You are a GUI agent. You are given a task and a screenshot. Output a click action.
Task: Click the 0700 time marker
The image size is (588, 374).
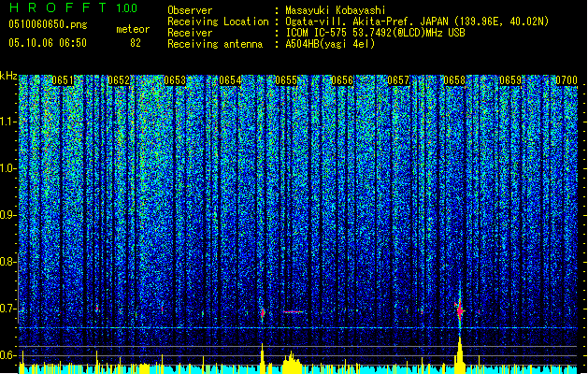tap(566, 80)
